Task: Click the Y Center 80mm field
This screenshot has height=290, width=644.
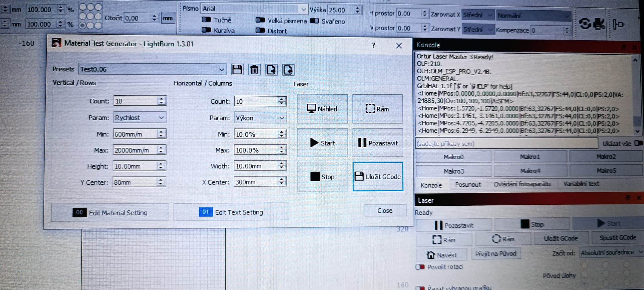Action: click(x=135, y=182)
